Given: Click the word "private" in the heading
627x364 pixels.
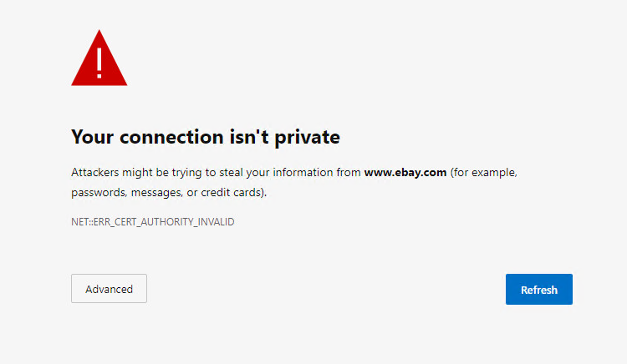Looking at the screenshot, I should (x=307, y=139).
